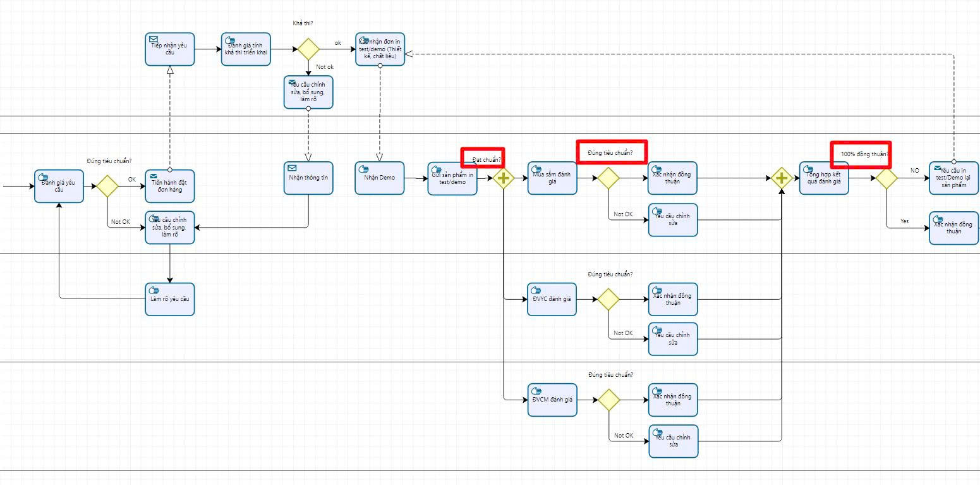Viewport: 980px width, 485px height.
Task: Select the Đánh giá tính khả thi triển khai task
Action: coord(246,49)
